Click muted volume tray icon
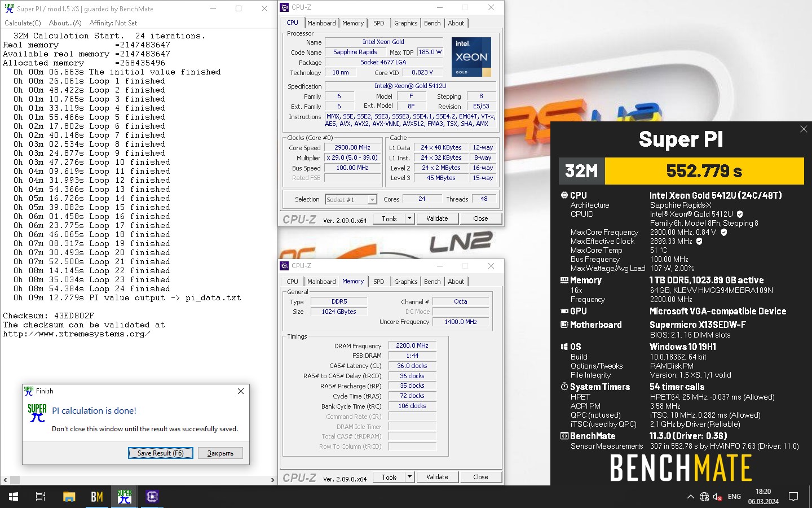Image resolution: width=812 pixels, height=508 pixels. pyautogui.click(x=718, y=497)
